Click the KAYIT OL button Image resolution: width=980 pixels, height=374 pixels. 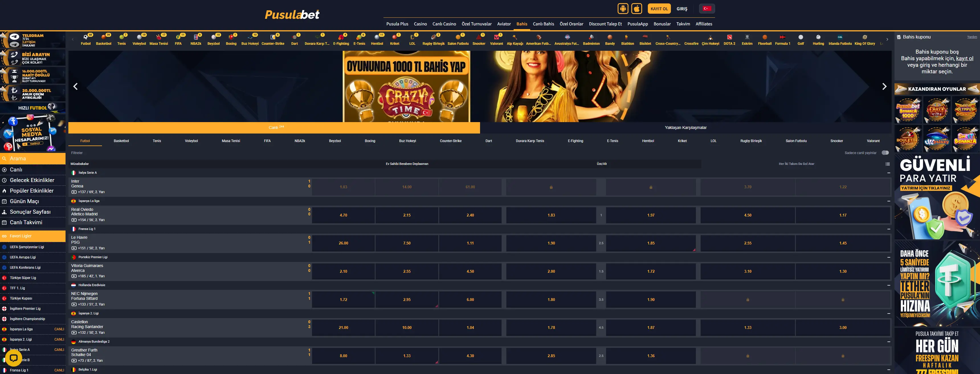coord(659,8)
